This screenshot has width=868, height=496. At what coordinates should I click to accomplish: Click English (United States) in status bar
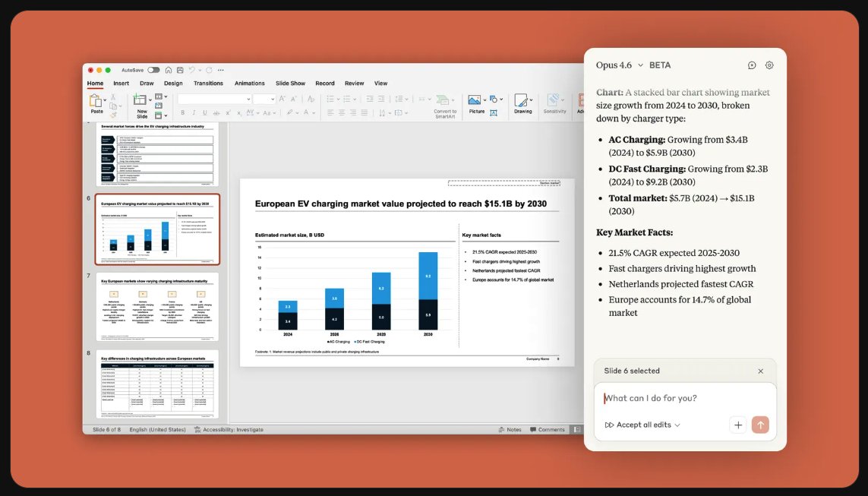pos(158,430)
